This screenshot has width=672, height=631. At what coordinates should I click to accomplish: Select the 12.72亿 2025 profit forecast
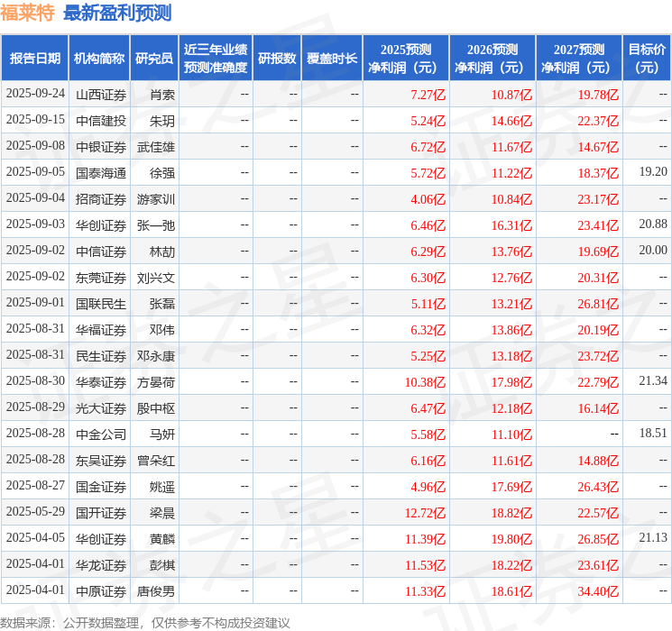425,513
